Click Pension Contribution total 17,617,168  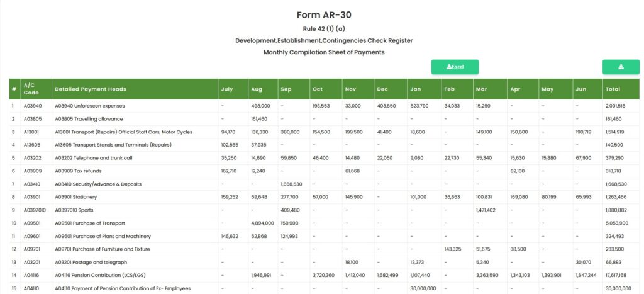(x=616, y=276)
